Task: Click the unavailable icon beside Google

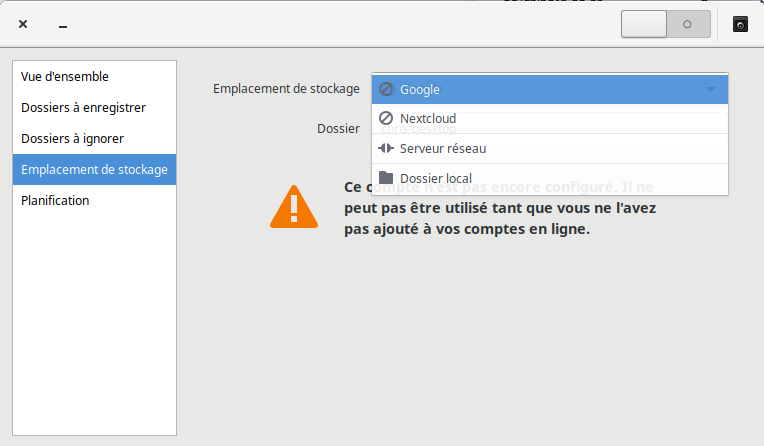Action: pyautogui.click(x=386, y=89)
